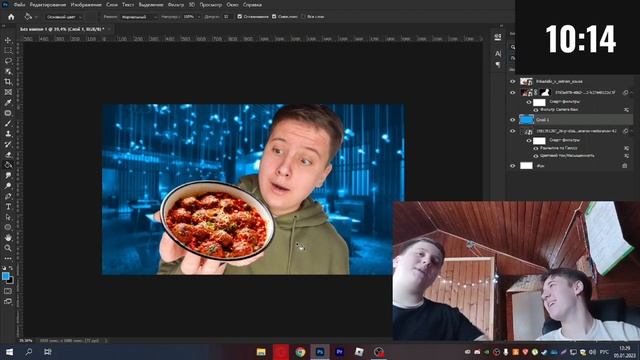Select the Brush tool
640x360 pixels.
pos(8,123)
